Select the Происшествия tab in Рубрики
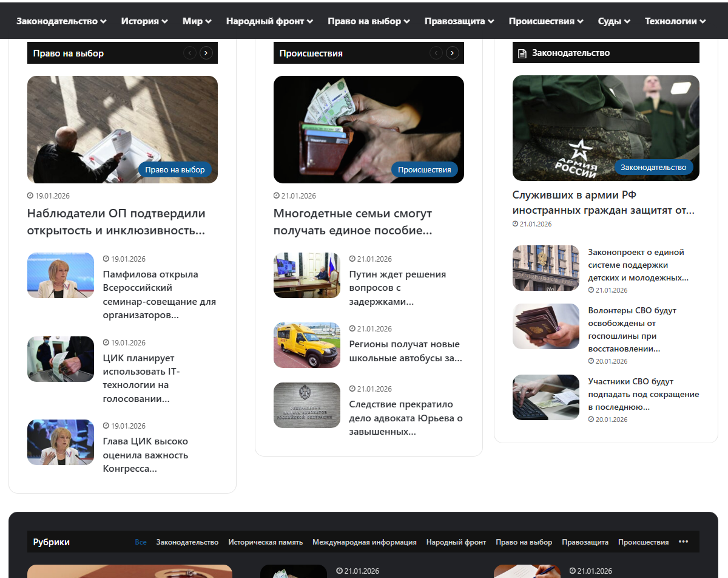Screen dimensions: 728x578 coord(644,542)
